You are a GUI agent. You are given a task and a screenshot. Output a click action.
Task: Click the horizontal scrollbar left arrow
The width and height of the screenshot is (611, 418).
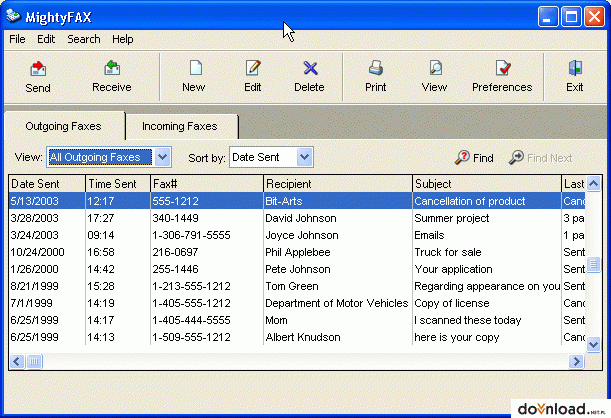tap(17, 362)
